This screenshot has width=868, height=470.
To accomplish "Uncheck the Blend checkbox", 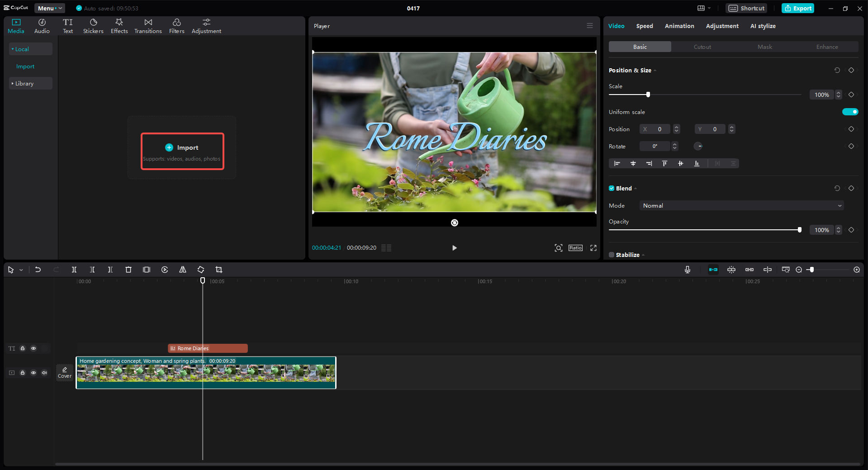I will [611, 188].
